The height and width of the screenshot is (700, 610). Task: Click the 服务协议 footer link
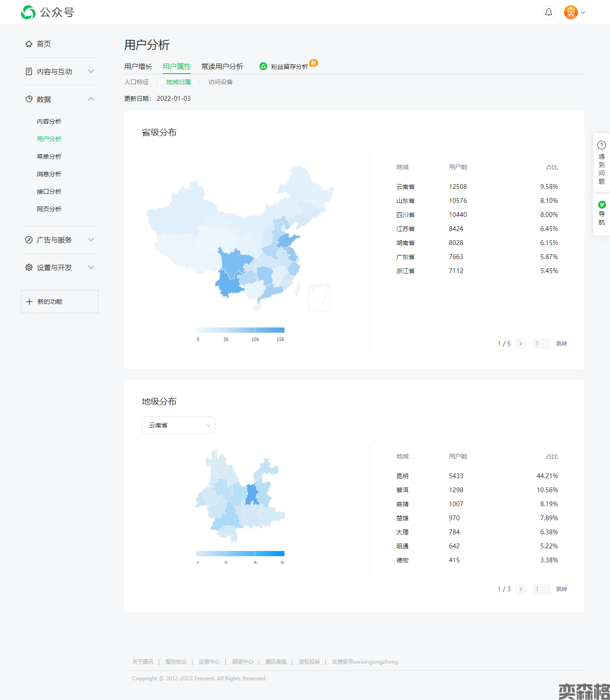tap(176, 662)
